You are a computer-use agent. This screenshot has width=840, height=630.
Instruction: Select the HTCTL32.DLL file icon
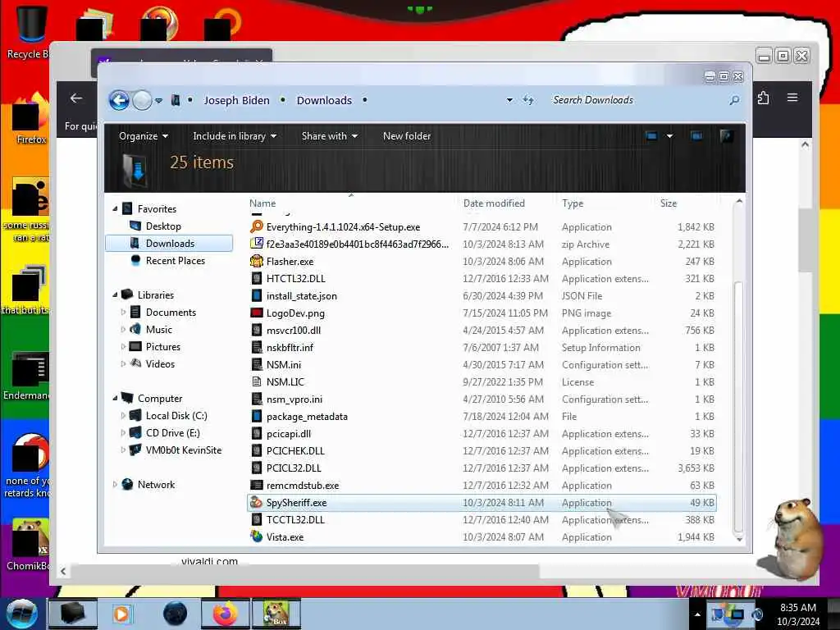[257, 279]
